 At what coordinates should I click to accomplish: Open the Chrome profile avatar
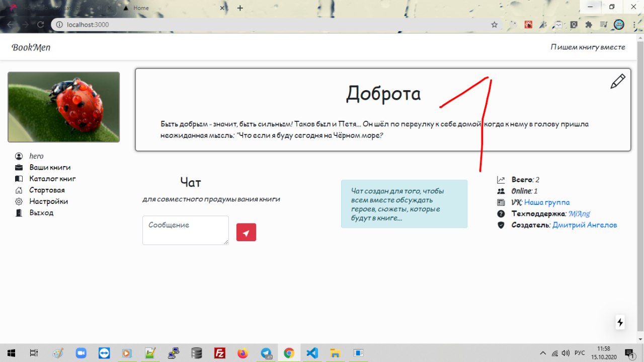pyautogui.click(x=619, y=24)
